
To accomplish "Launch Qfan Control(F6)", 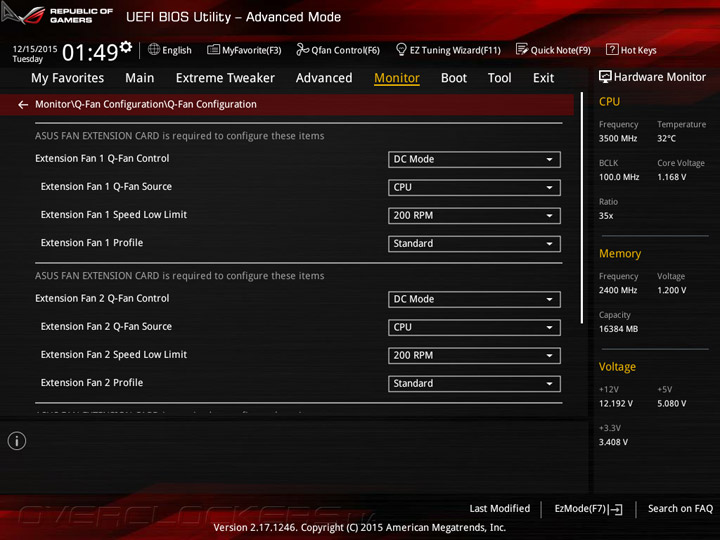I will pyautogui.click(x=338, y=50).
